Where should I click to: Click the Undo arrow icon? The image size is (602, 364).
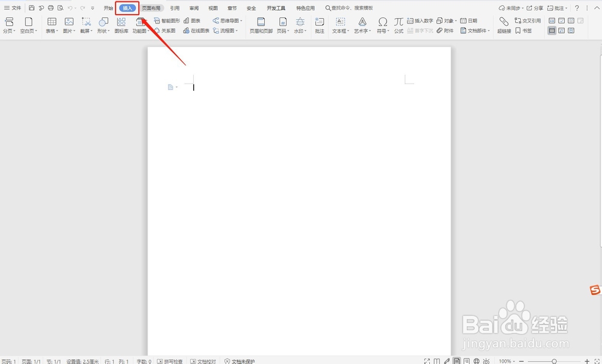(x=70, y=8)
